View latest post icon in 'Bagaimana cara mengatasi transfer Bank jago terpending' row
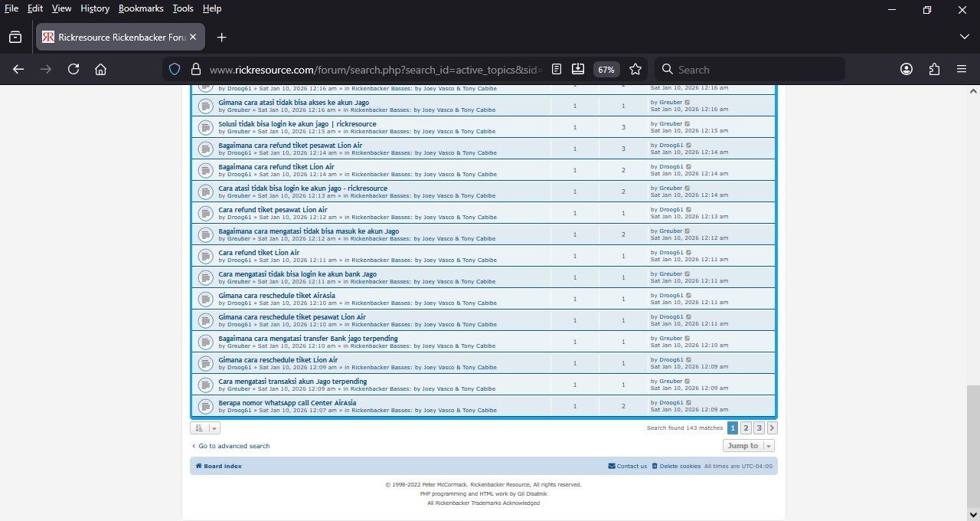Screen dimensions: 980x521 (687, 338)
